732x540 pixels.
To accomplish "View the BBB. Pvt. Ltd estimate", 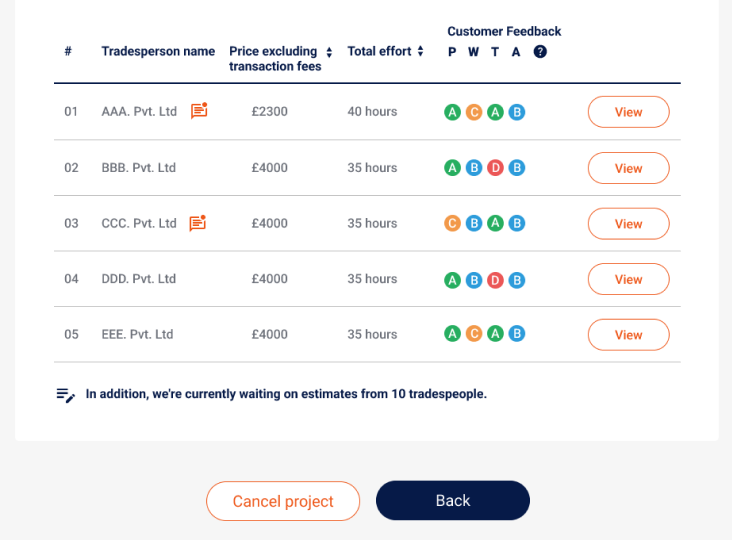I will pos(628,168).
